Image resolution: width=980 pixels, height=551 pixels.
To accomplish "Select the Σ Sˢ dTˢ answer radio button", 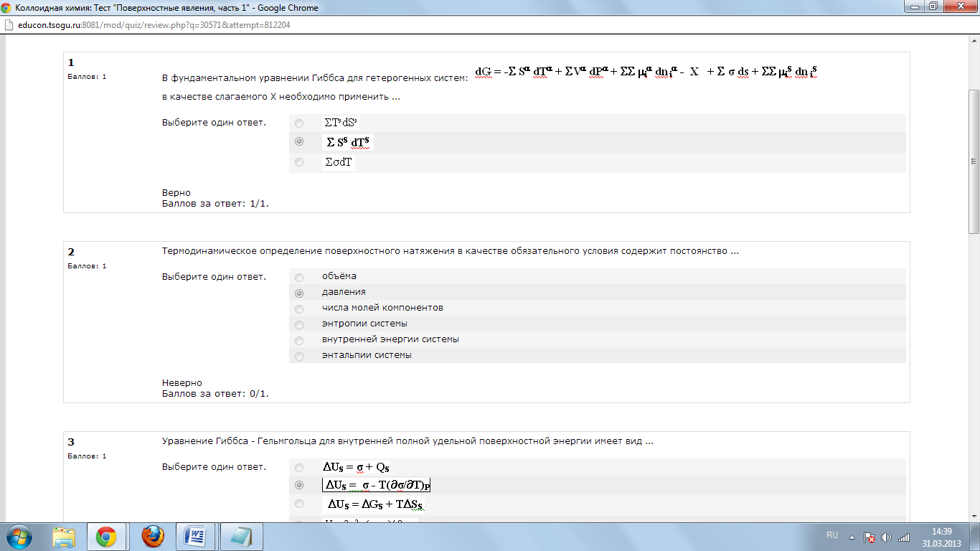I will (299, 142).
